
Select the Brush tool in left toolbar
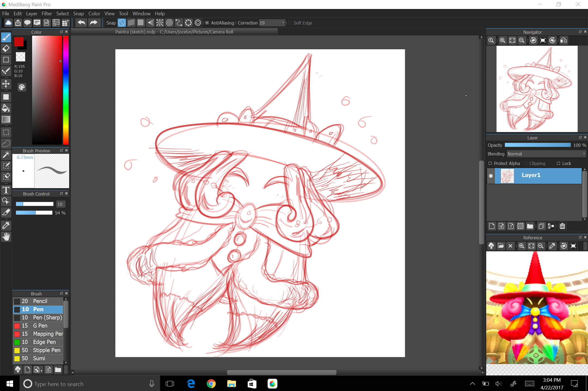[x=6, y=37]
